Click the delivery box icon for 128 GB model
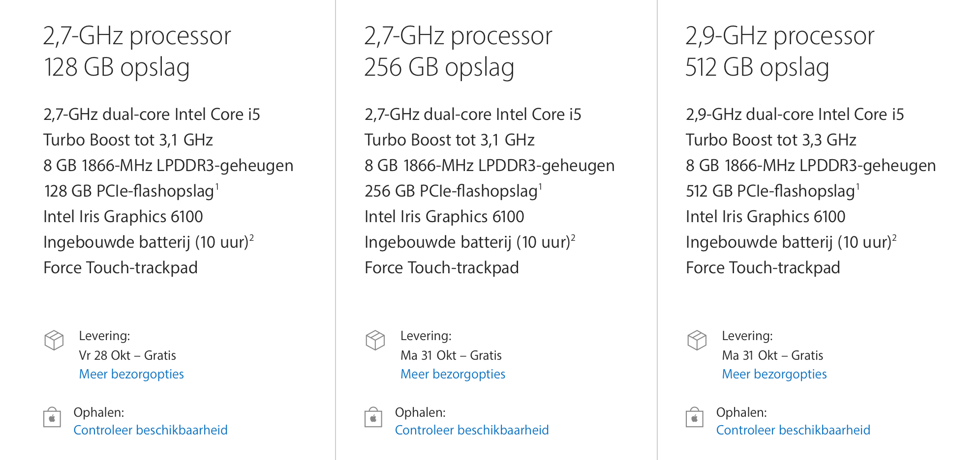980x460 pixels. [54, 340]
